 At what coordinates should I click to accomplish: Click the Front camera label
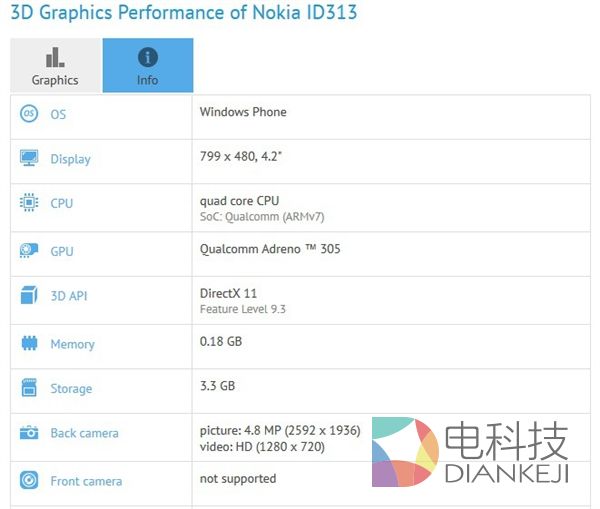(86, 481)
